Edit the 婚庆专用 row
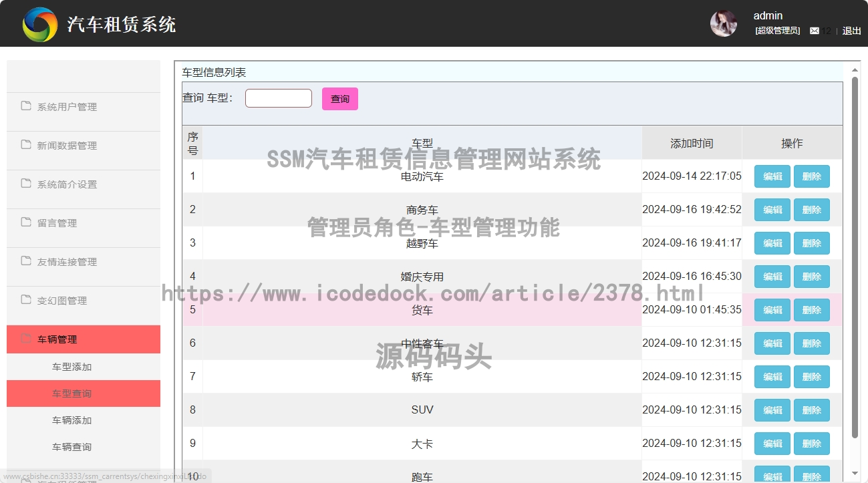Screen dimensions: 868x483 (x=772, y=277)
